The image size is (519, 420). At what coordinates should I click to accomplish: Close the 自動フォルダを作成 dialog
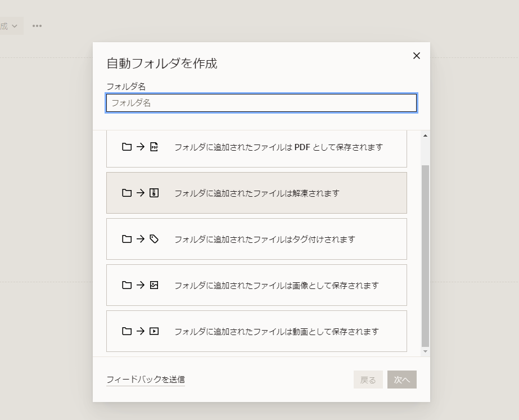pyautogui.click(x=417, y=56)
